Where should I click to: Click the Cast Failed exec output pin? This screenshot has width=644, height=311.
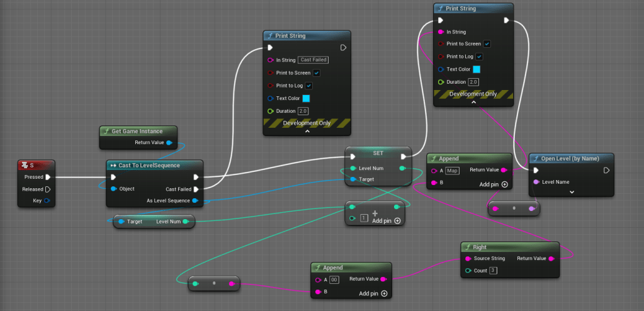coord(196,189)
